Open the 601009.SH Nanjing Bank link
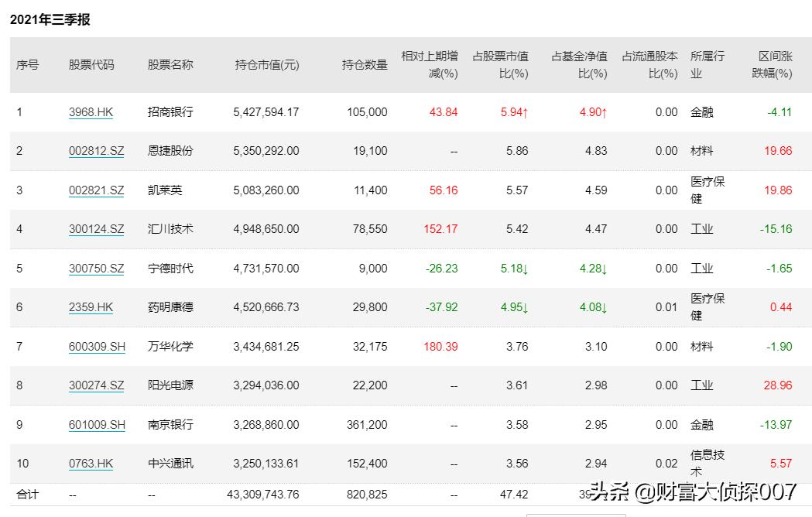Screen dimensions: 812x517 point(96,424)
